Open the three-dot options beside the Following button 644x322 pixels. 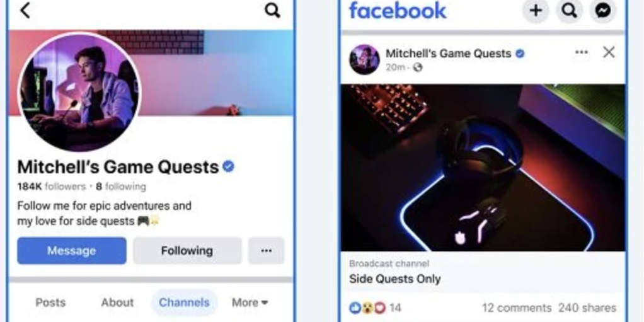coord(266,251)
